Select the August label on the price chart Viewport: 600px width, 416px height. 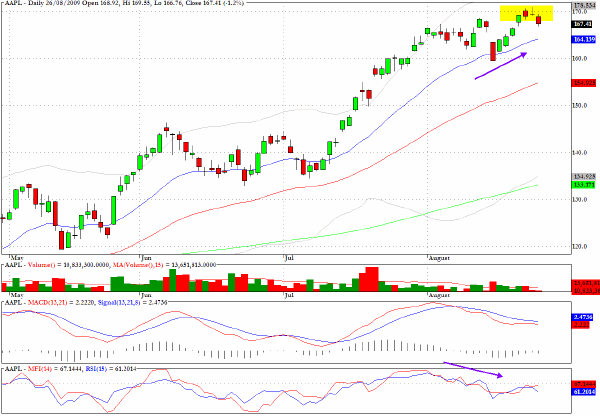[x=439, y=258]
